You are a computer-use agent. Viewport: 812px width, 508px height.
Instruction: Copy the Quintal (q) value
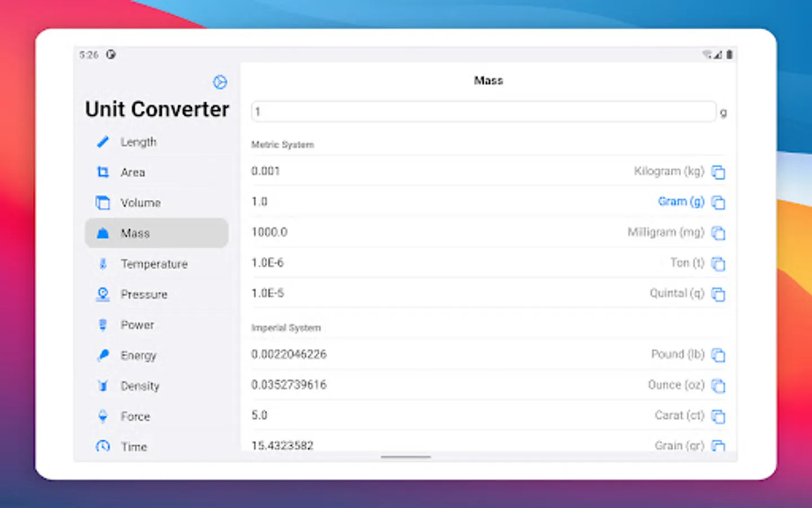(x=718, y=294)
